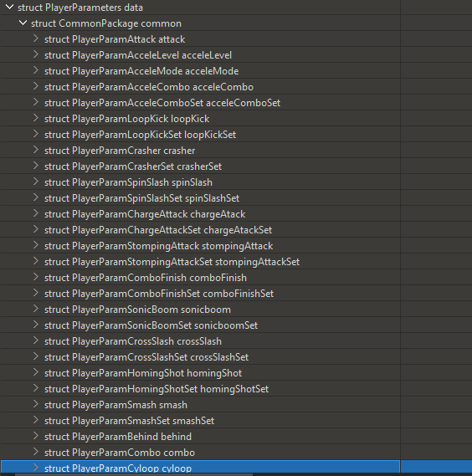Expand highlighted PlayerParamCyloop cyloop arrow
This screenshot has width=472, height=476.
(x=36, y=467)
